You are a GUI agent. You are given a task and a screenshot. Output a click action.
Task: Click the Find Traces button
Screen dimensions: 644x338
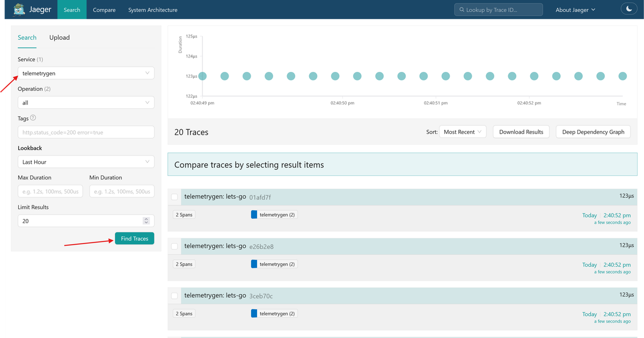point(134,238)
